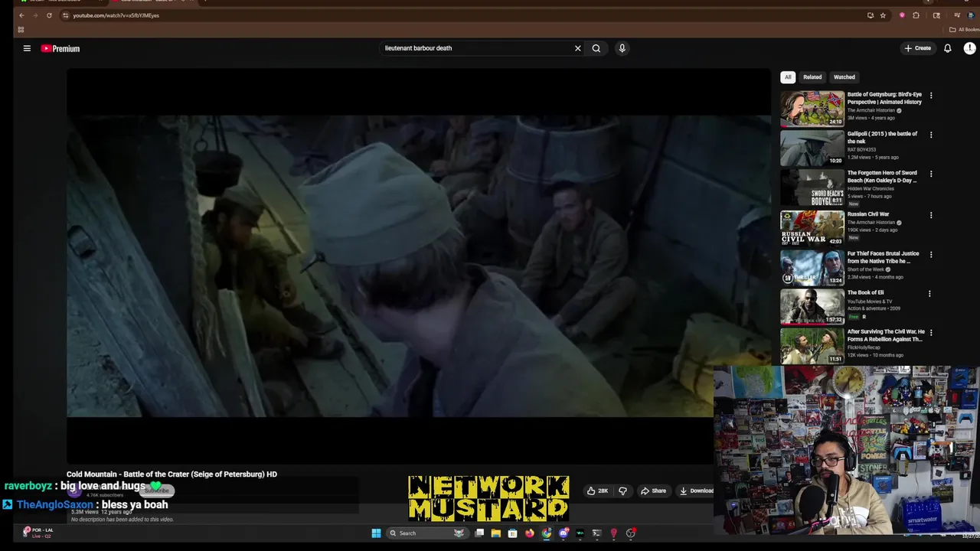Image resolution: width=980 pixels, height=551 pixels.
Task: Open Microsoft Store from the taskbar
Action: [513, 533]
